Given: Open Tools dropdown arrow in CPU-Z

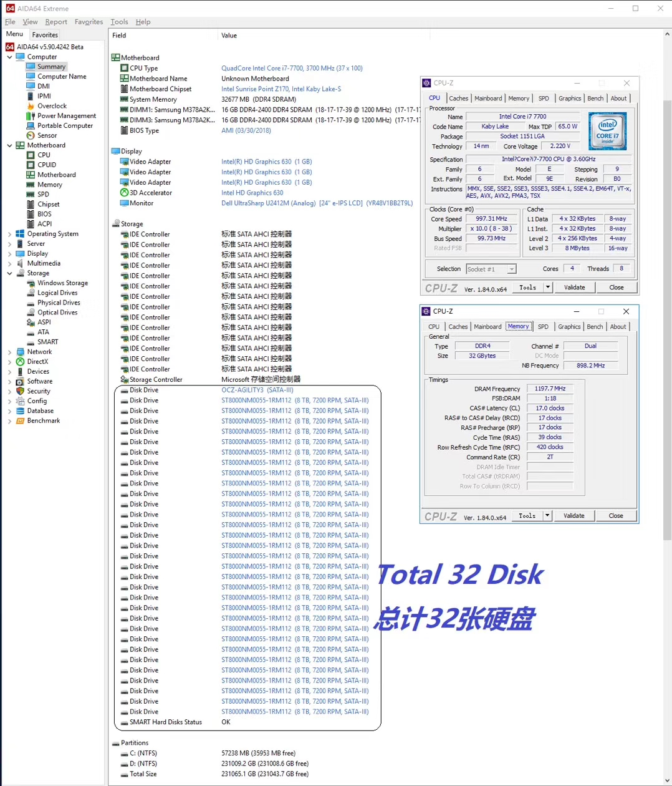Looking at the screenshot, I should pyautogui.click(x=548, y=288).
